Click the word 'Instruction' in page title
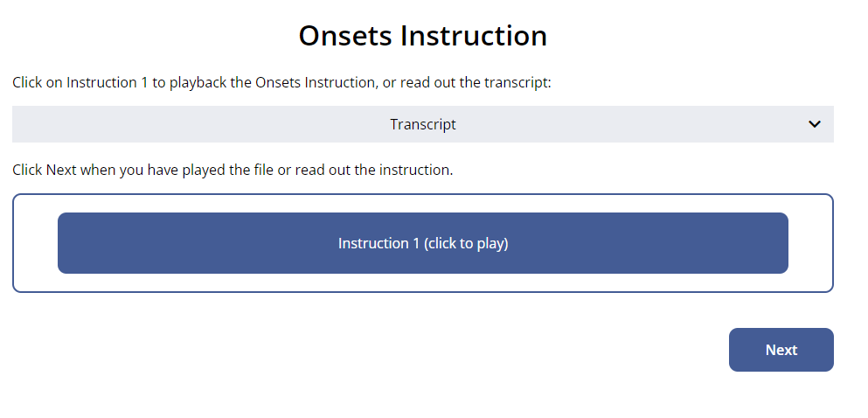The width and height of the screenshot is (868, 418). tap(474, 36)
